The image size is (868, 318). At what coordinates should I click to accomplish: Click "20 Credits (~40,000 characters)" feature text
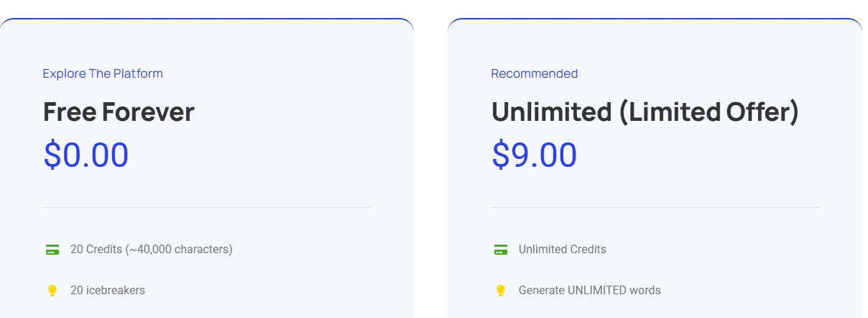click(151, 250)
